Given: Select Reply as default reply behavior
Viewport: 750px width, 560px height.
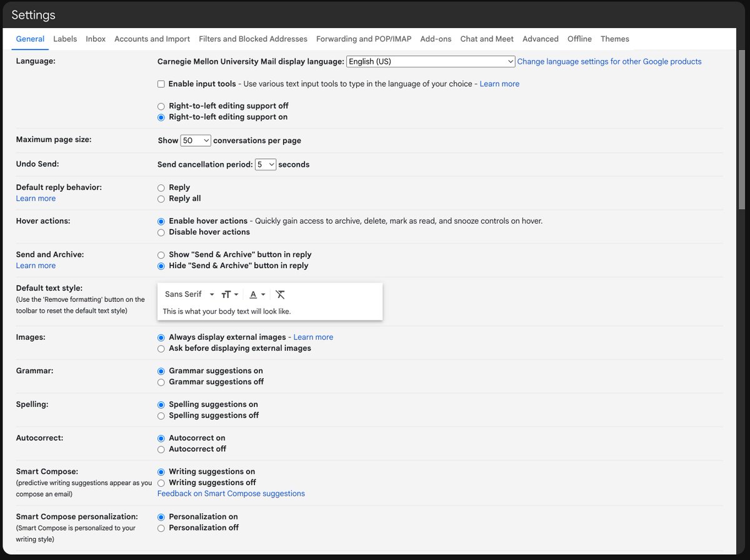Looking at the screenshot, I should [x=161, y=187].
